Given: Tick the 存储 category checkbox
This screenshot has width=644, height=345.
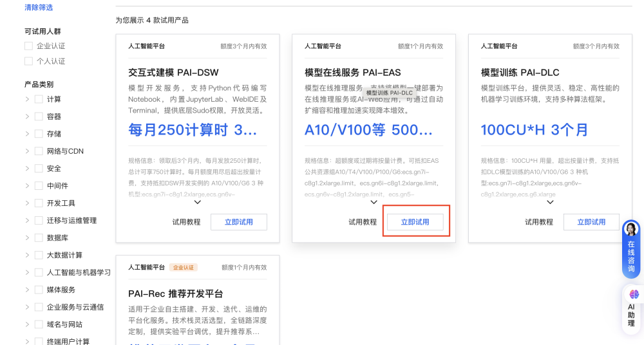Looking at the screenshot, I should pyautogui.click(x=39, y=133).
